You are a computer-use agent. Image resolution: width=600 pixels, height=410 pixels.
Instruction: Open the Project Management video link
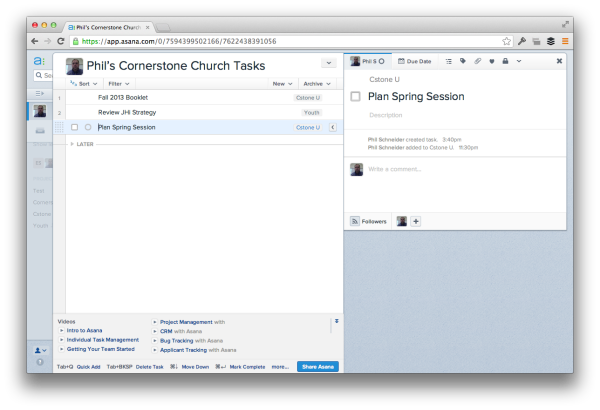coord(186,322)
